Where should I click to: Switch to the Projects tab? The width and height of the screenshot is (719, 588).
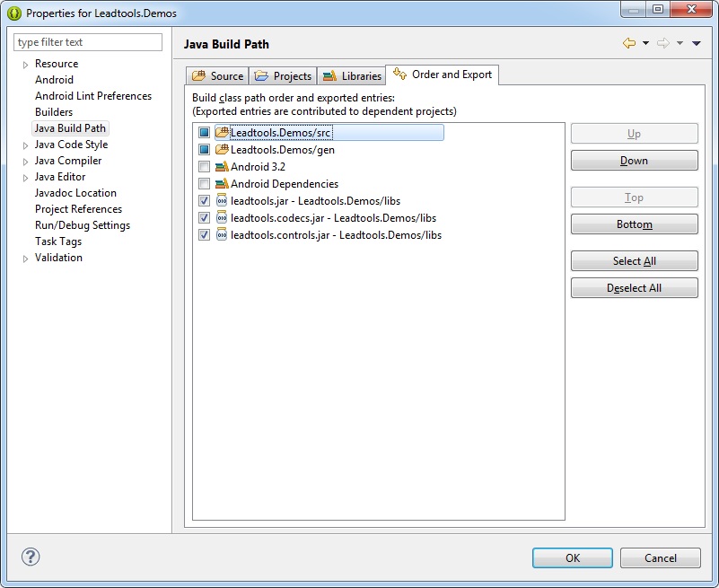pos(283,75)
